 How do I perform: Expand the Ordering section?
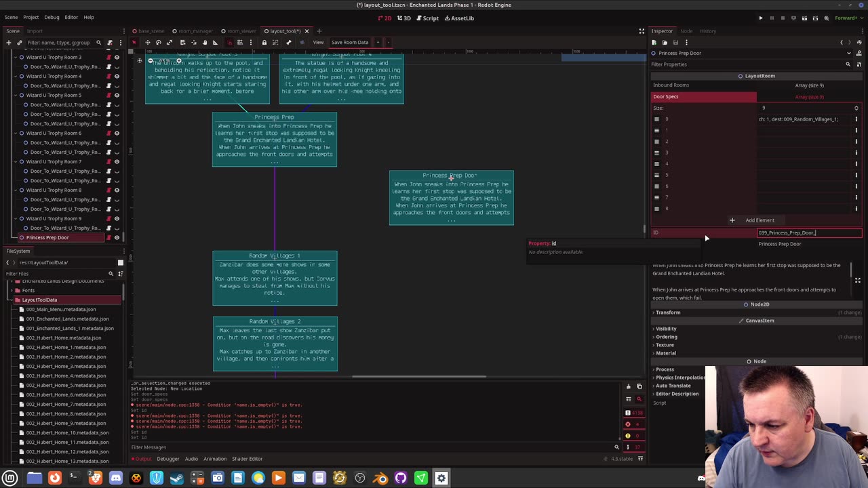(x=666, y=337)
